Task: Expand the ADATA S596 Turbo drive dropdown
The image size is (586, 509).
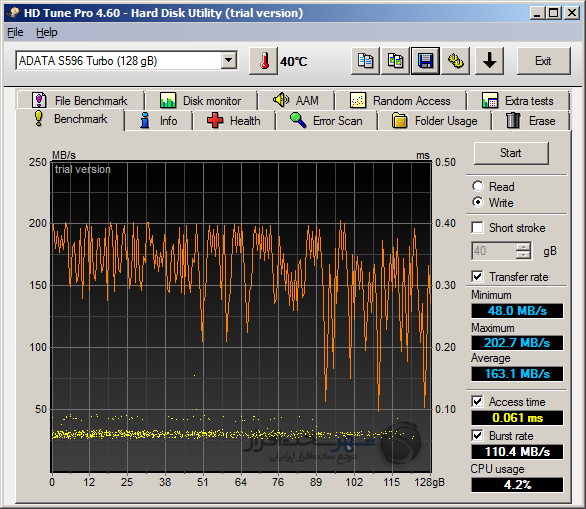Action: tap(228, 60)
